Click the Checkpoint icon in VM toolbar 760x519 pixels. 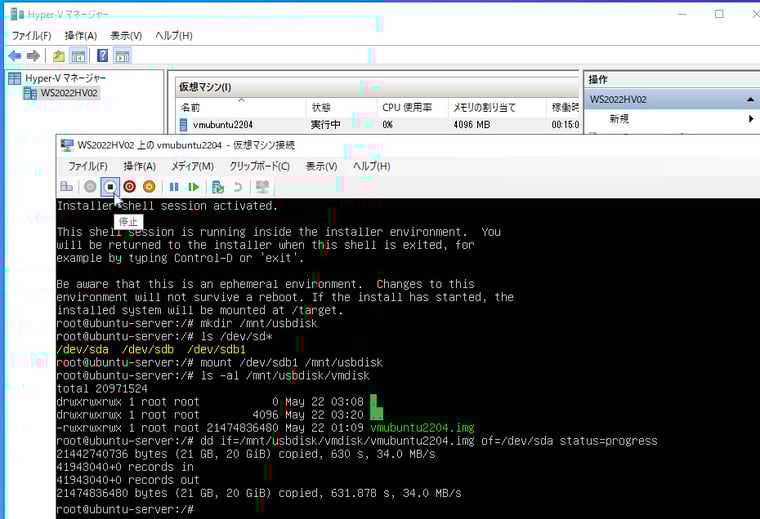[218, 187]
